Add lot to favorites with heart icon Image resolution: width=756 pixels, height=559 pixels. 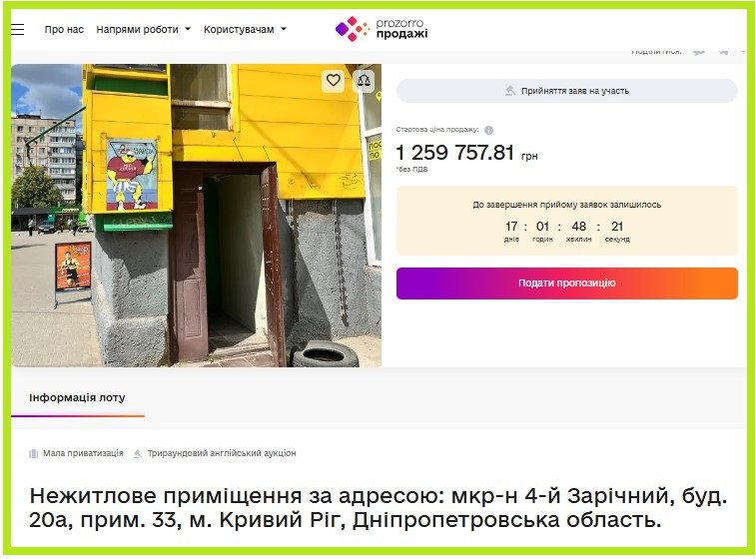[x=334, y=80]
